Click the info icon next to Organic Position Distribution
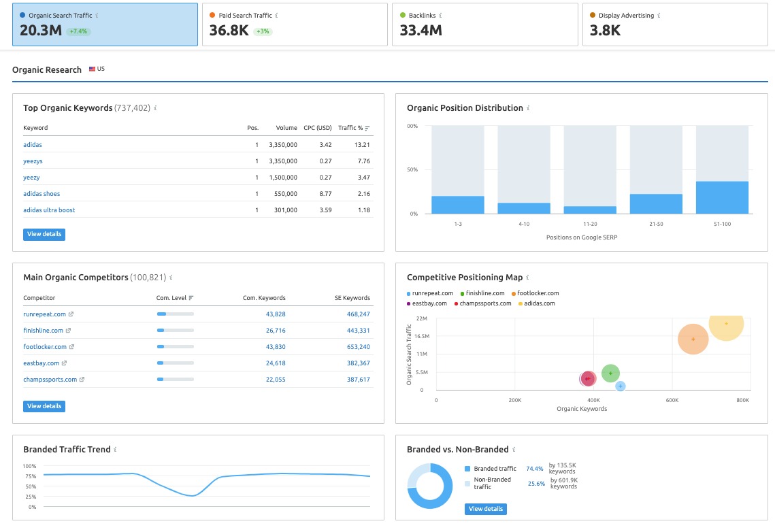The image size is (775, 532). [x=529, y=108]
